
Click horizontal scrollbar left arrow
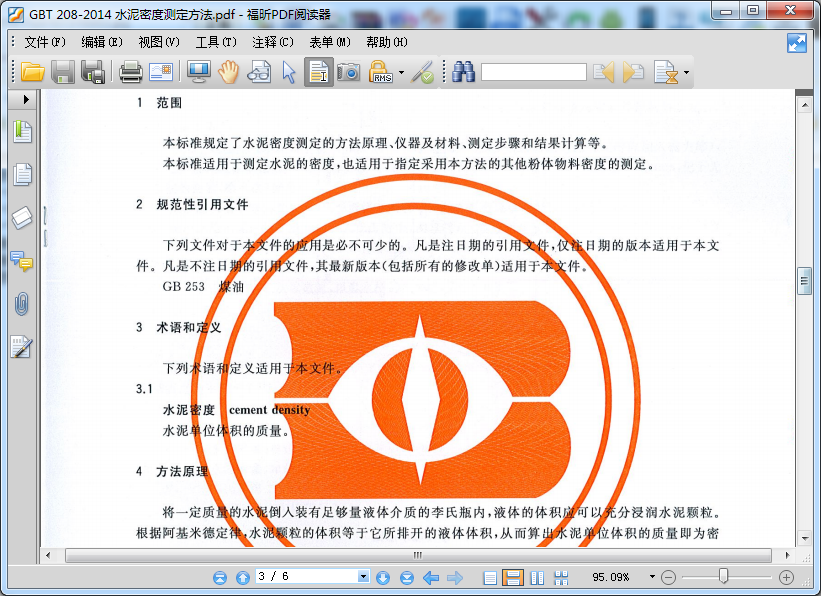[48, 555]
